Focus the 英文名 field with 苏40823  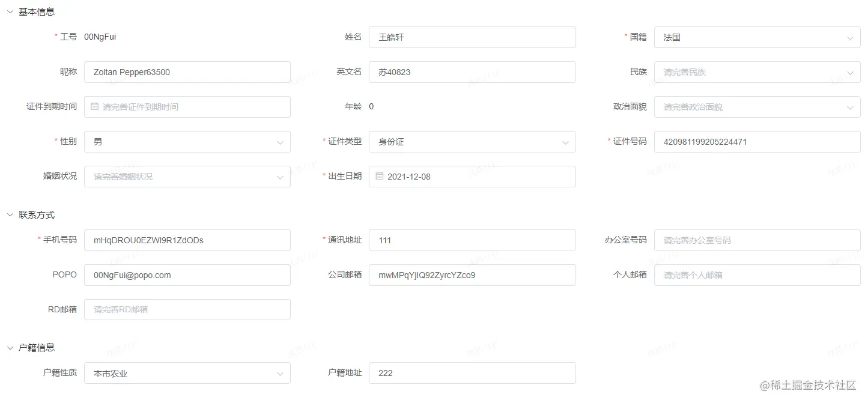472,72
